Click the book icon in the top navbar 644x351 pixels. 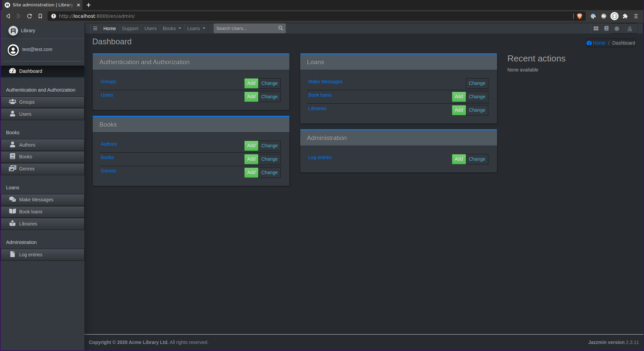(x=606, y=29)
